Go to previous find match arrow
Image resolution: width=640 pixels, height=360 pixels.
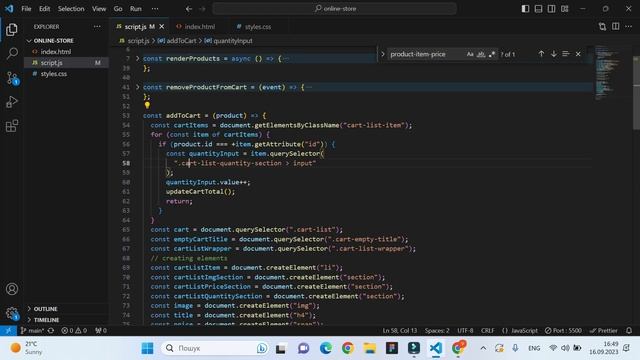coord(541,54)
